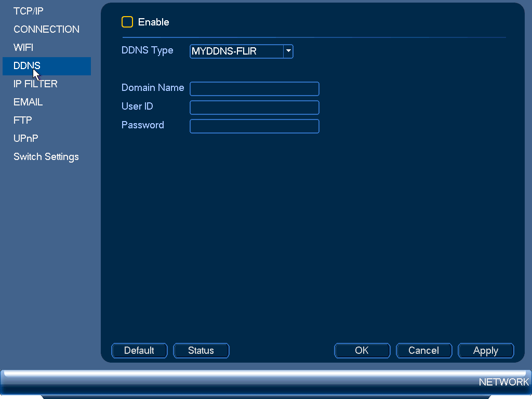Go to CONNECTION menu item

(x=46, y=29)
